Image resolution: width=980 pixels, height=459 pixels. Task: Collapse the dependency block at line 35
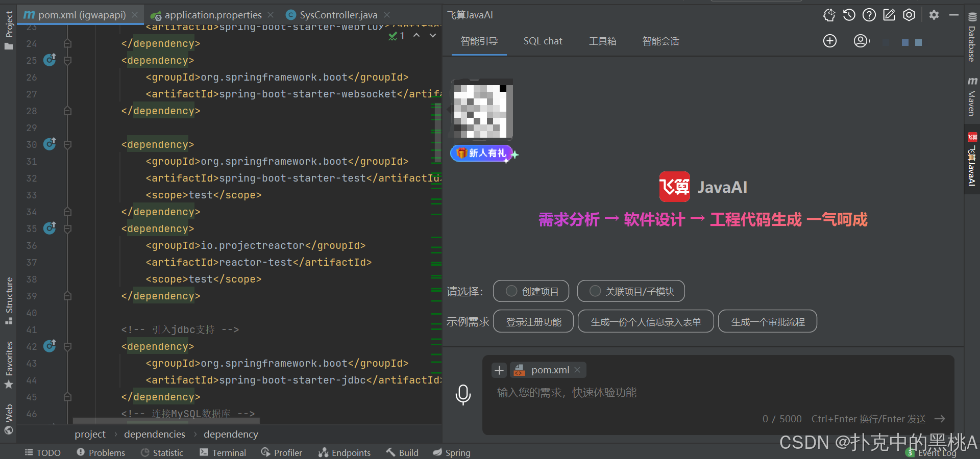pyautogui.click(x=67, y=228)
